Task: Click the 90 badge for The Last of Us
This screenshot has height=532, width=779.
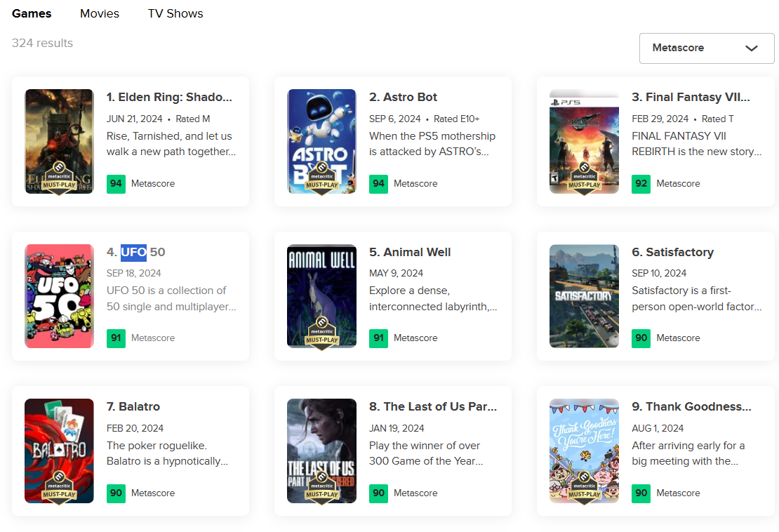Action: [x=378, y=493]
